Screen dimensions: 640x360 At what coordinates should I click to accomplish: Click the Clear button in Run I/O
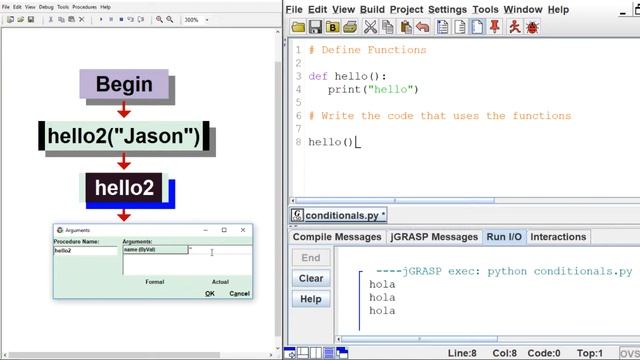pos(311,278)
